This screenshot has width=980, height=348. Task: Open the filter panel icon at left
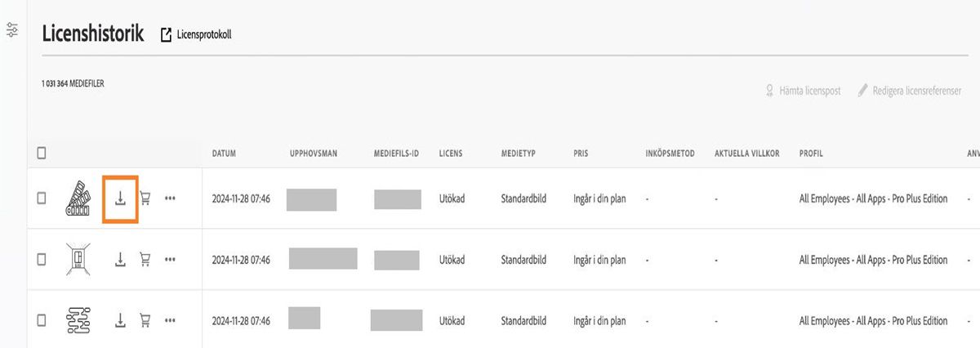[12, 30]
